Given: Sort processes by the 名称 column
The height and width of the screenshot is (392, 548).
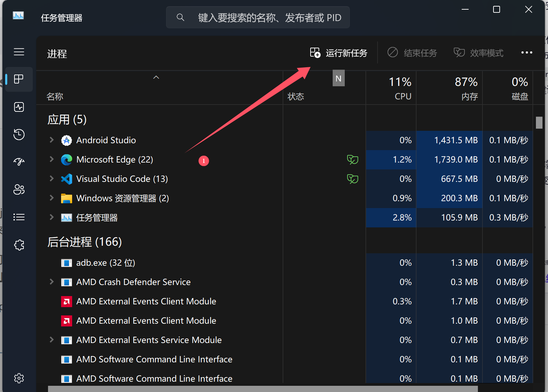Looking at the screenshot, I should (159, 88).
